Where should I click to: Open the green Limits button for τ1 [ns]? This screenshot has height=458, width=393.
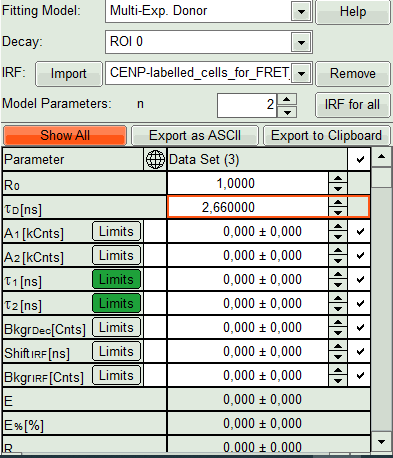point(116,279)
